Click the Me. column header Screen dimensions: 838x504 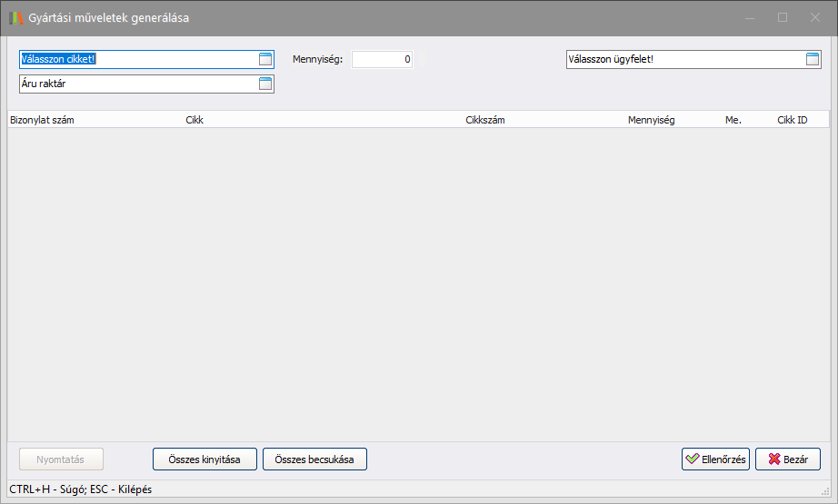[x=733, y=120]
